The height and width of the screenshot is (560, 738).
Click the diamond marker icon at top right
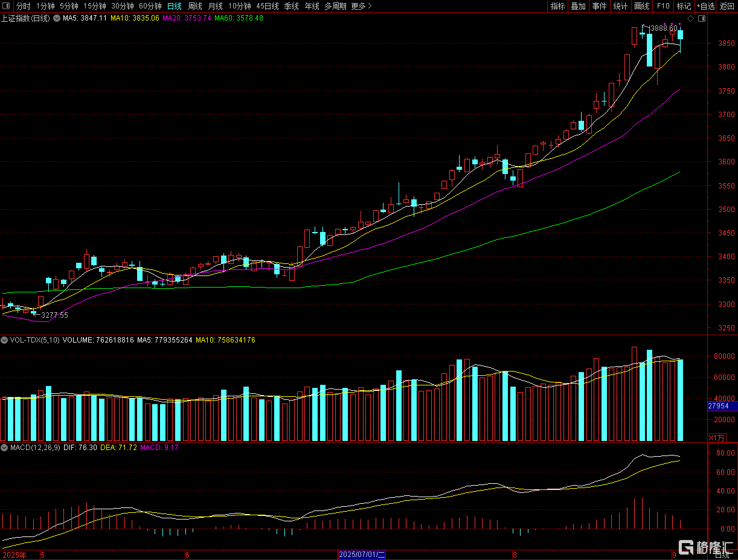tap(691, 18)
